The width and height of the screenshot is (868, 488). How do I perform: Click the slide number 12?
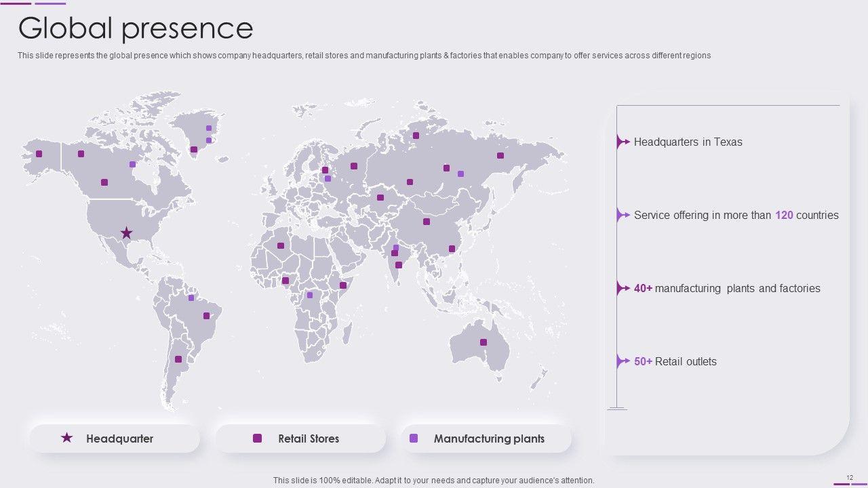coord(850,478)
